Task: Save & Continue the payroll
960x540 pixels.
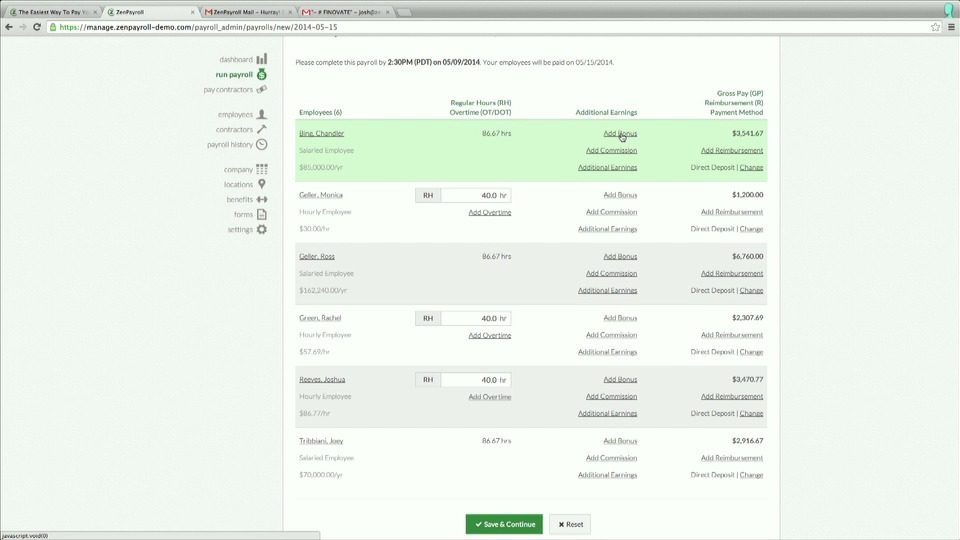Action: (x=504, y=524)
